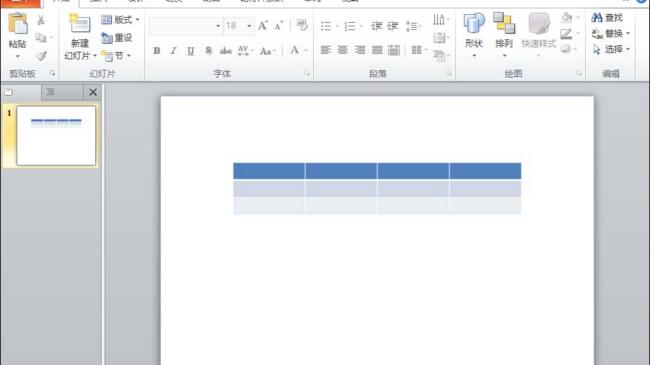Close the slide thumbnail pane
The height and width of the screenshot is (365, 651).
click(93, 92)
